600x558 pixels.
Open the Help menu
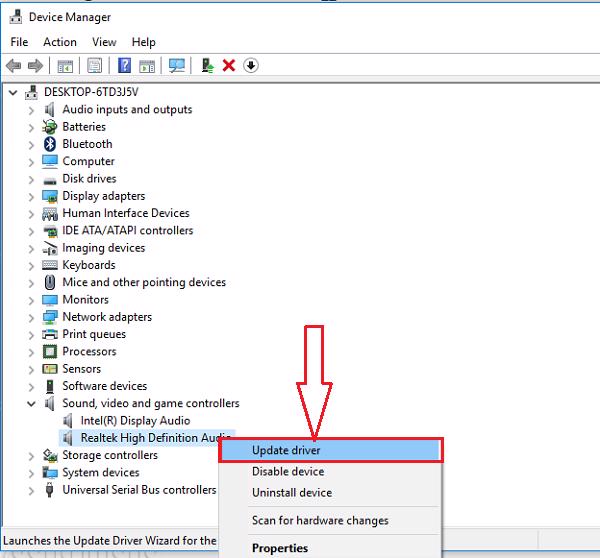(143, 42)
